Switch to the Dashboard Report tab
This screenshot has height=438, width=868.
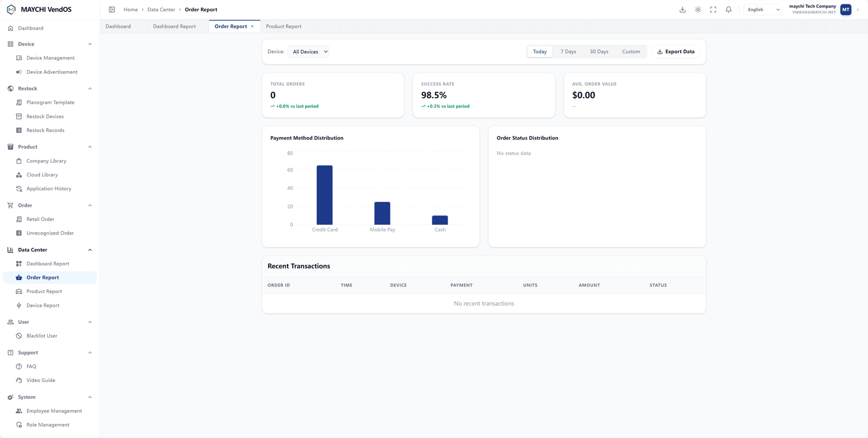click(x=174, y=26)
